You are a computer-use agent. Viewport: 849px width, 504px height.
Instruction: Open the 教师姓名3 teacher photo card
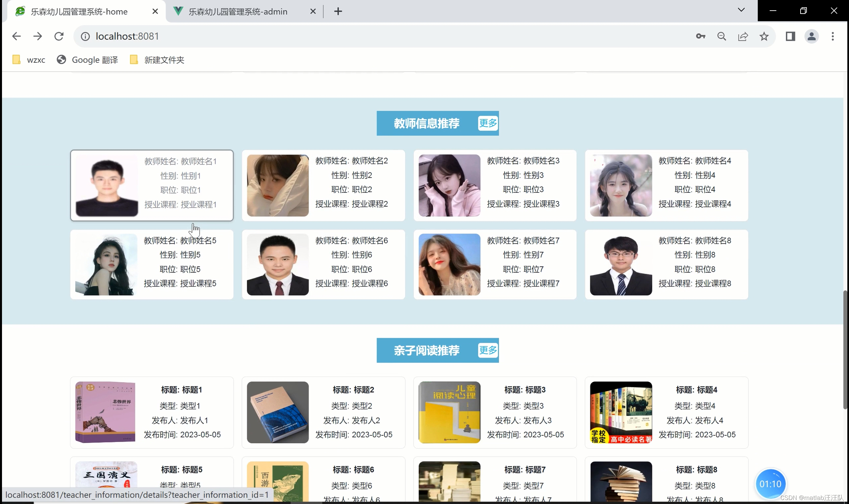pos(449,185)
